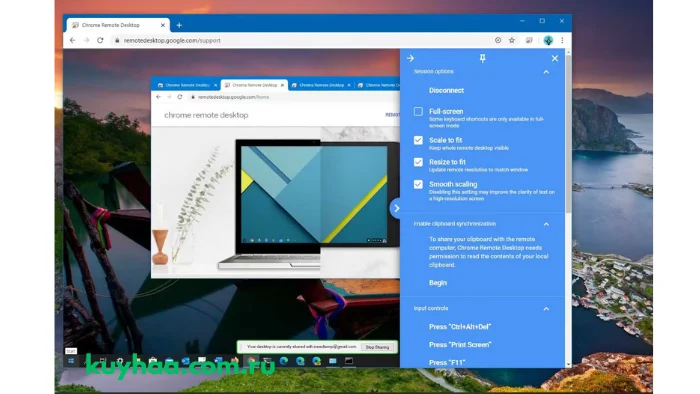Click the scrollbar down arrow in the side panel

click(x=568, y=365)
